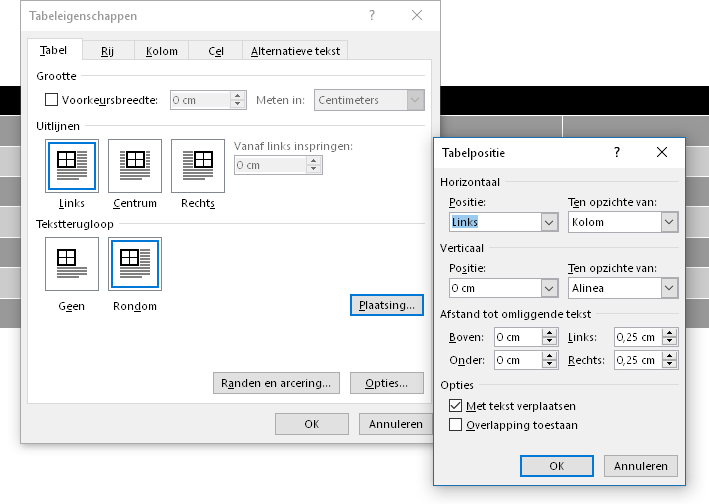Viewport: 709px width, 504px height.
Task: Open the vertical Positie dropdown showing 0 cm
Action: 549,288
